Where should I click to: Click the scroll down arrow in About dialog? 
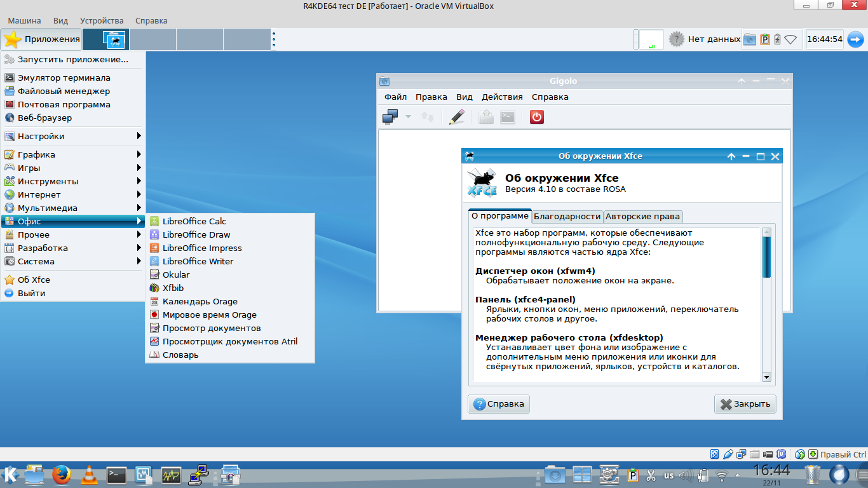tap(766, 377)
